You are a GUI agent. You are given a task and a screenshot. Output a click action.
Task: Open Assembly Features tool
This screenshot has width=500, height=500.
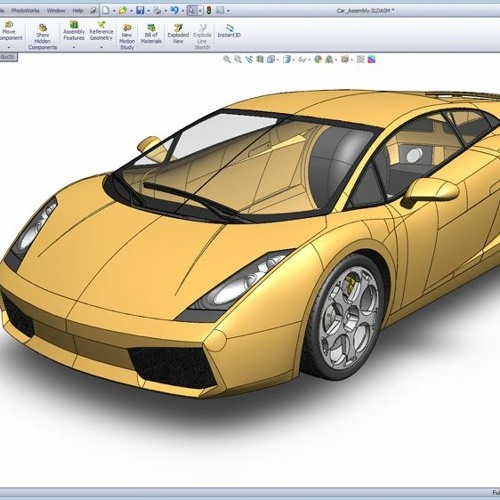click(74, 31)
